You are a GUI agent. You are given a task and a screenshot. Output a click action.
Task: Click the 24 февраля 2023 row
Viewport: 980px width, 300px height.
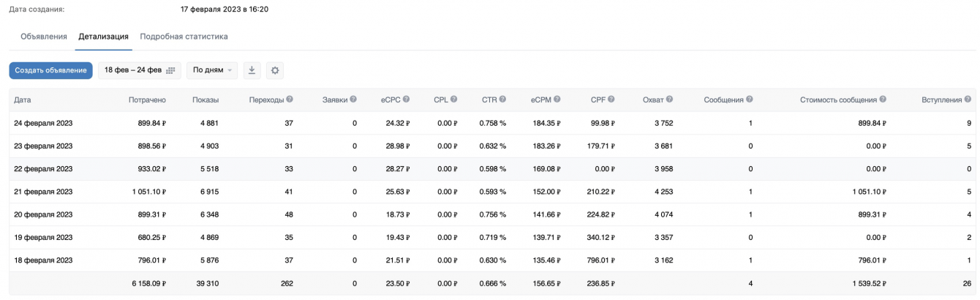coord(43,123)
